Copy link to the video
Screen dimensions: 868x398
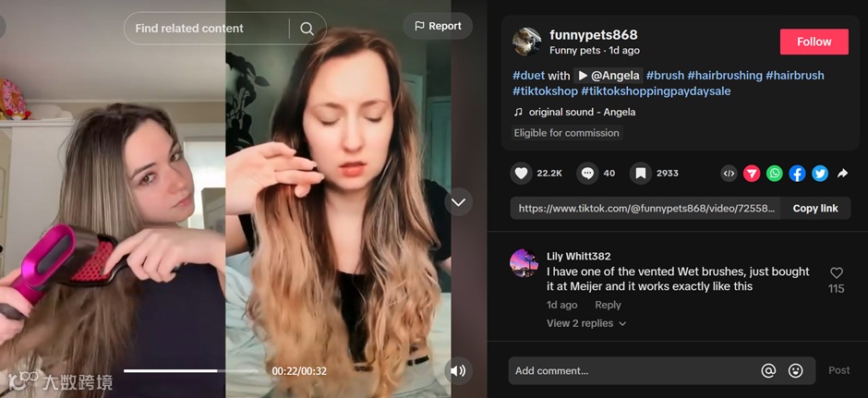pyautogui.click(x=815, y=208)
